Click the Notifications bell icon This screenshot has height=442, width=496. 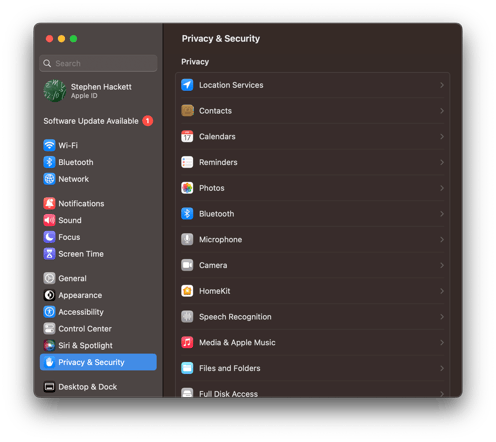coord(49,203)
